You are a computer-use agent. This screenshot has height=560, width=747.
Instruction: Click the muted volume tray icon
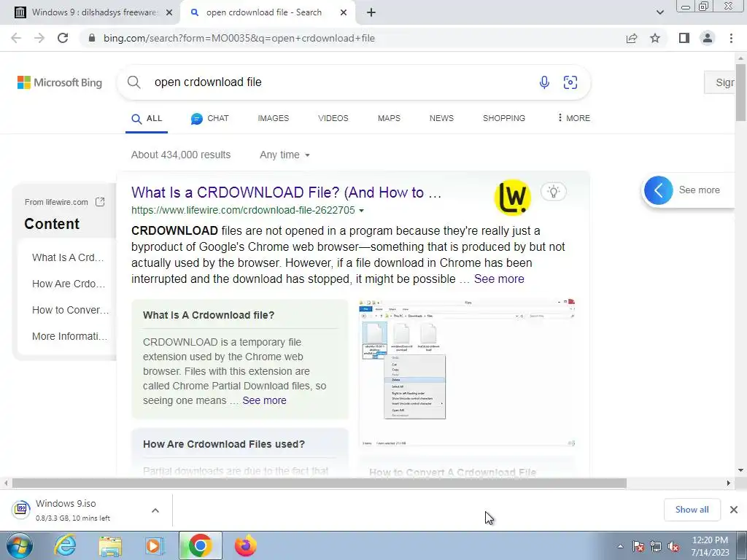[x=673, y=546]
